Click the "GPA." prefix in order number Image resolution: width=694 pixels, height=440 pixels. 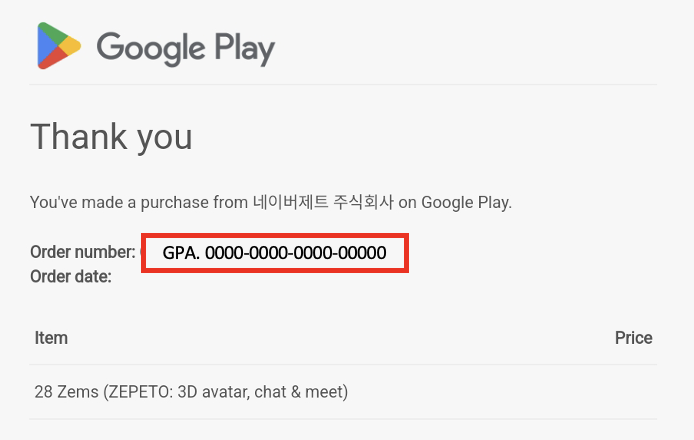(181, 253)
